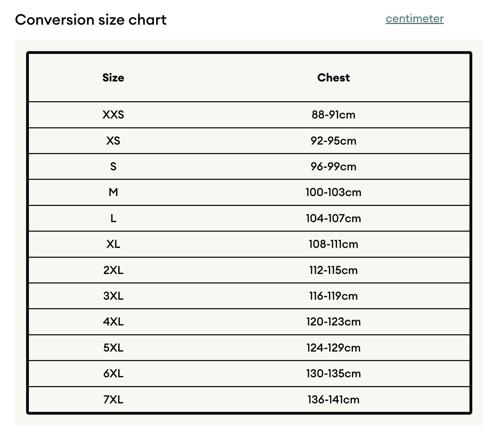Click the M size row label
The image size is (504, 433).
113,192
